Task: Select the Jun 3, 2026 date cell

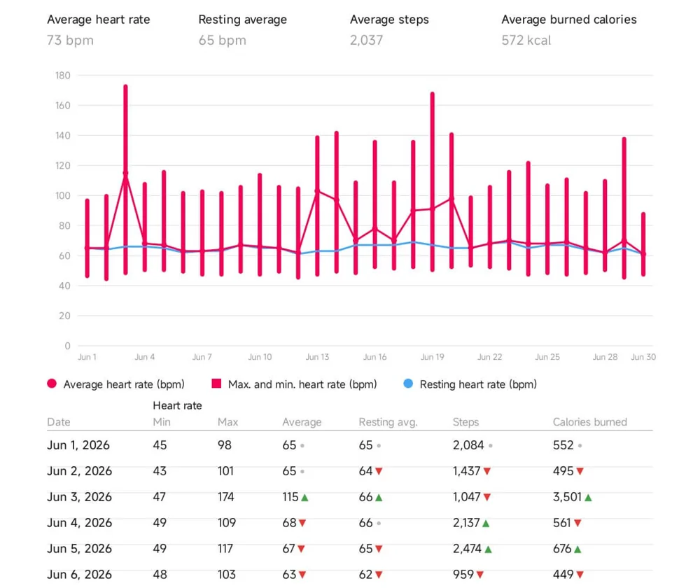Action: pos(80,497)
